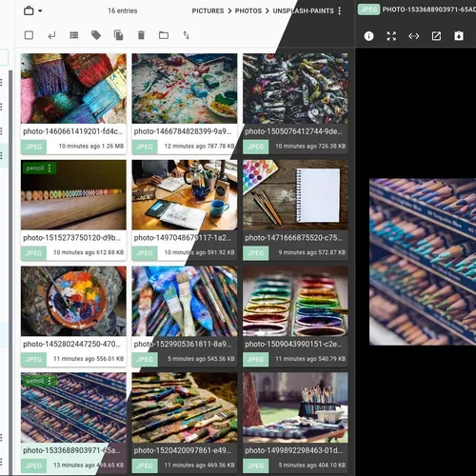Select the brushes and pencils thumbnail photo-1529905361811

point(185,301)
